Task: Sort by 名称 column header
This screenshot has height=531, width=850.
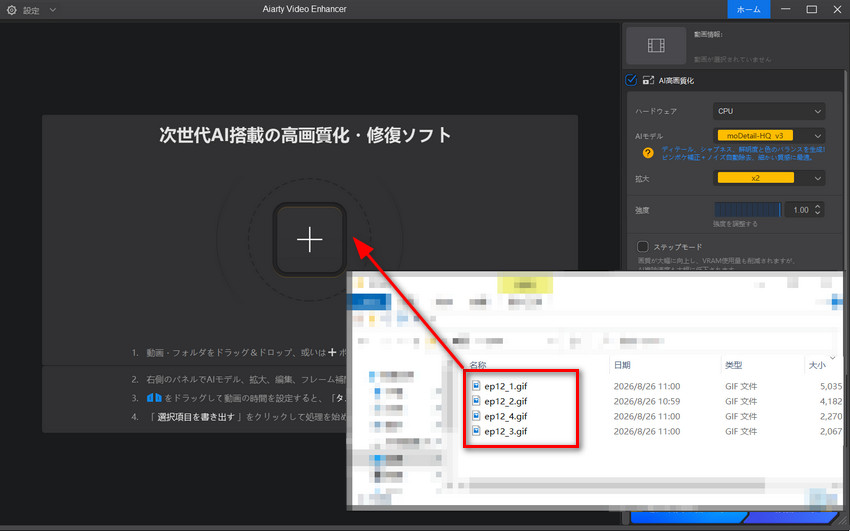Action: [x=478, y=365]
